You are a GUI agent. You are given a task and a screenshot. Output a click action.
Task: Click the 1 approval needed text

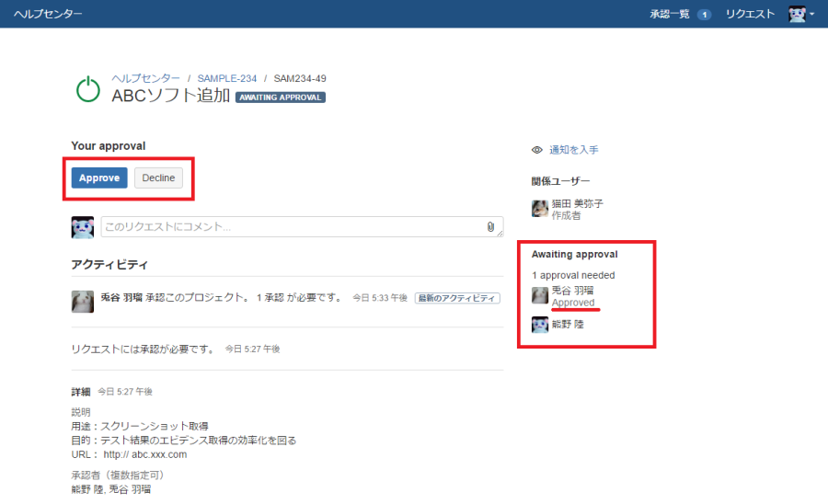click(x=573, y=276)
